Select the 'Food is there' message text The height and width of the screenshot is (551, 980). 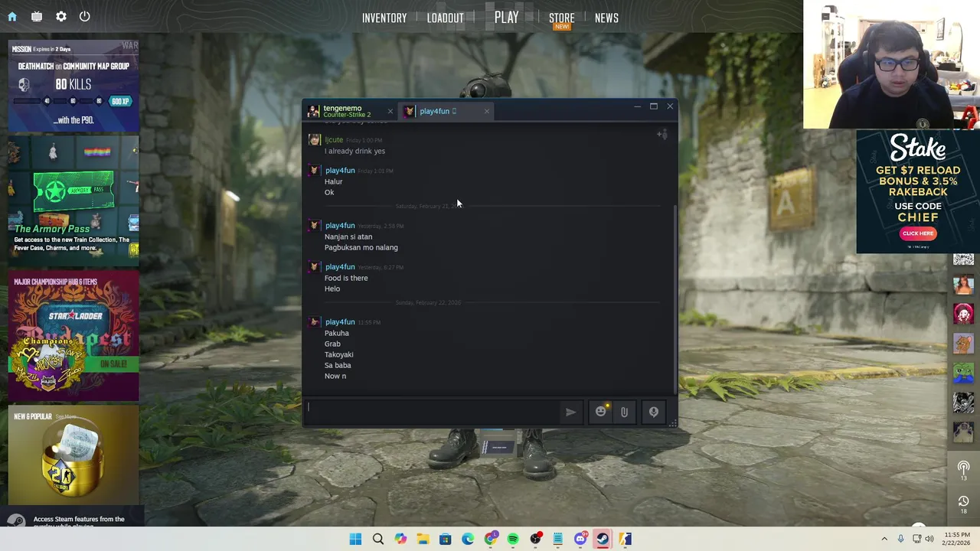coord(346,278)
